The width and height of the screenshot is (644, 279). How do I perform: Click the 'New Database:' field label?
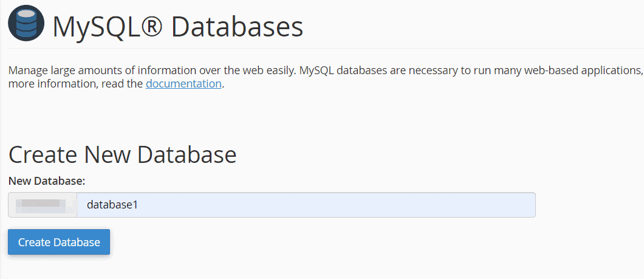point(46,181)
